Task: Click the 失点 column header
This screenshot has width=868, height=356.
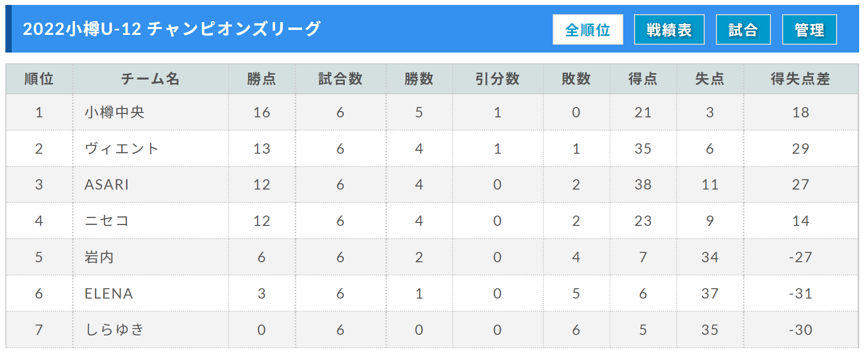Action: tap(710, 79)
